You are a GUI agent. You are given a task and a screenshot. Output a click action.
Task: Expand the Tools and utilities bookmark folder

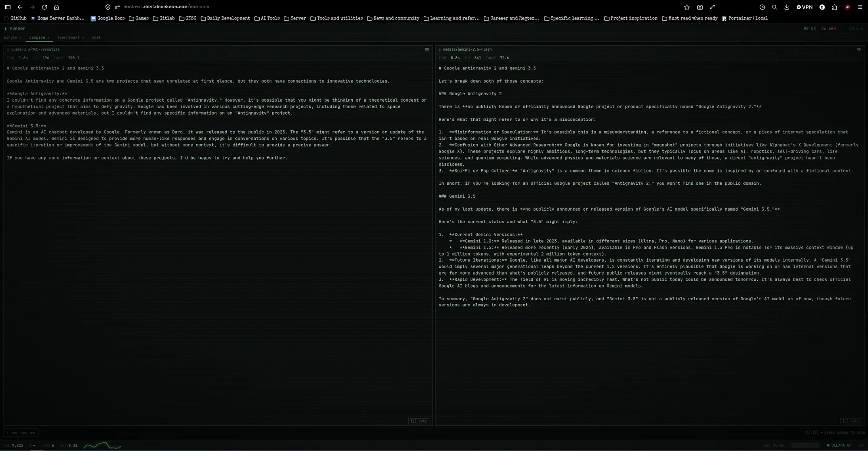pos(337,18)
